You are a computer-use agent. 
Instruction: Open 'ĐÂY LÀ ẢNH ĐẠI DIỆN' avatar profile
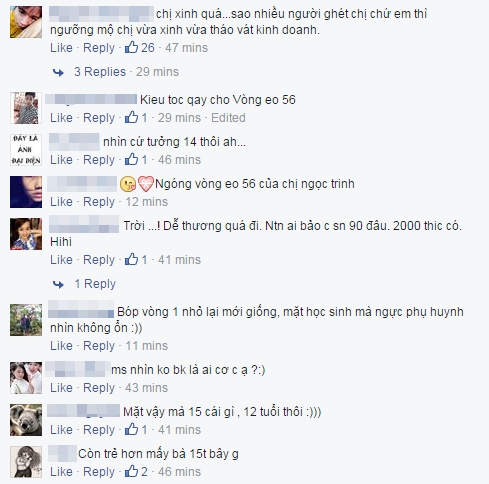coord(26,150)
